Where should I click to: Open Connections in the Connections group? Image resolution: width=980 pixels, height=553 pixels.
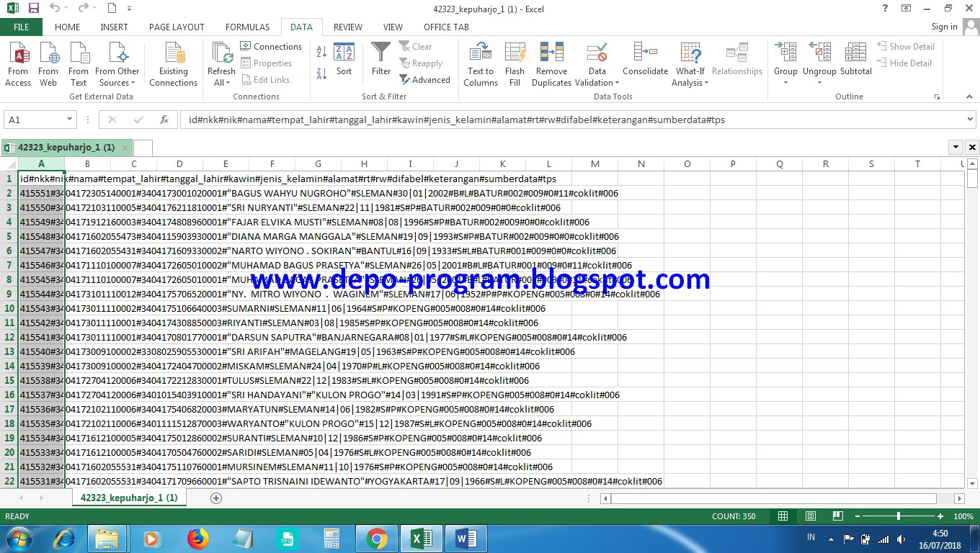pos(272,46)
